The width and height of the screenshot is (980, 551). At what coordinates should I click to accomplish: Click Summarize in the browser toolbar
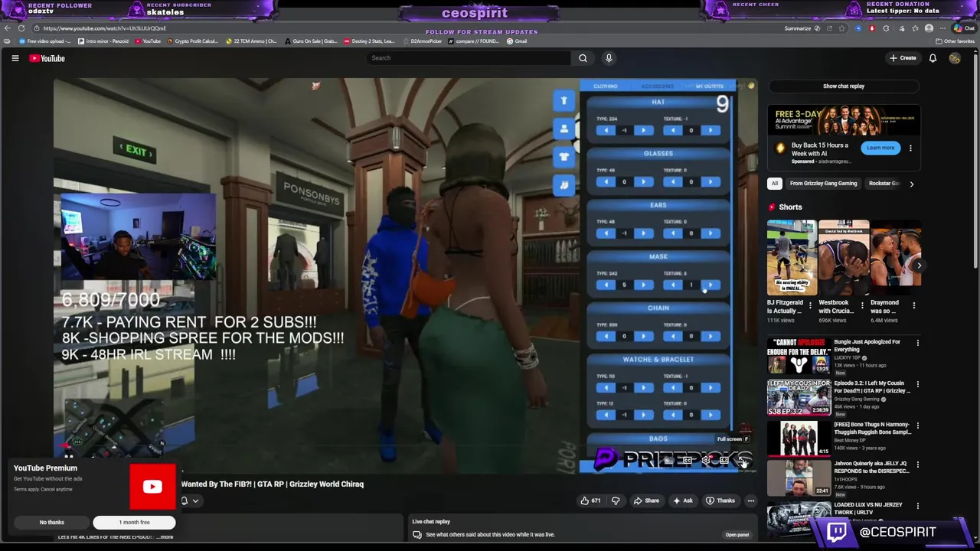pyautogui.click(x=797, y=28)
